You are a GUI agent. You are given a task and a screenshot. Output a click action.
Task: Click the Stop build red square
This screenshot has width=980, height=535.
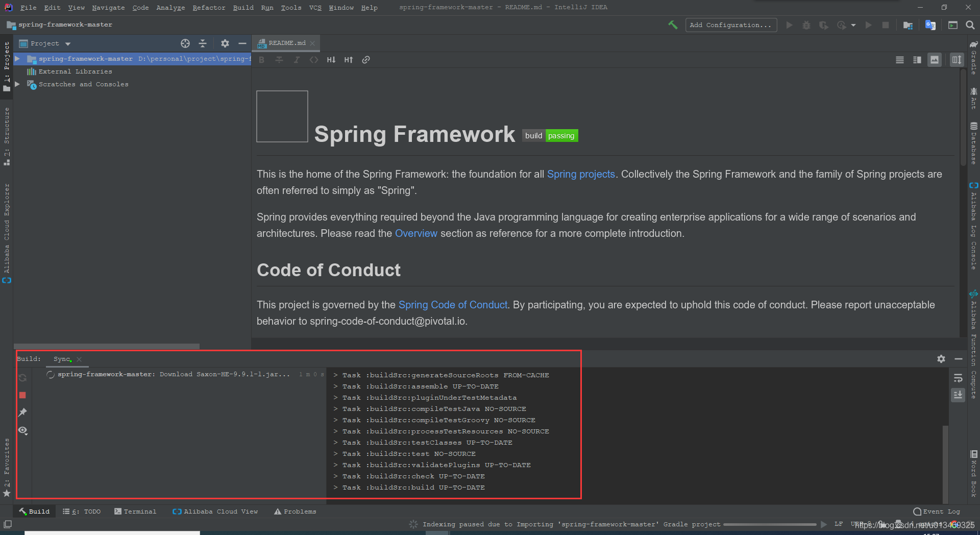[x=22, y=395]
